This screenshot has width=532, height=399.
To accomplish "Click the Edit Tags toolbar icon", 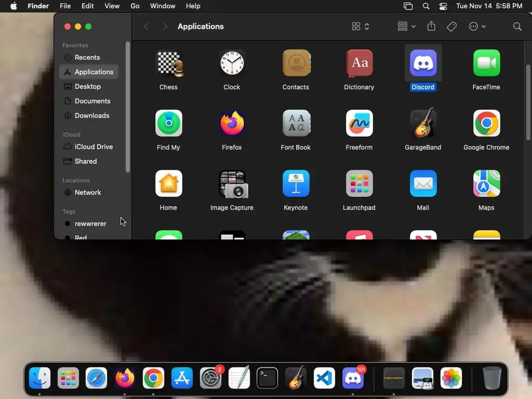I will [x=451, y=26].
